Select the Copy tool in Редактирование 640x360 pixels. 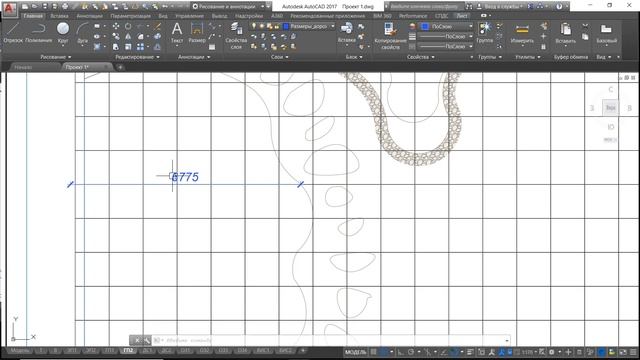tap(116, 37)
